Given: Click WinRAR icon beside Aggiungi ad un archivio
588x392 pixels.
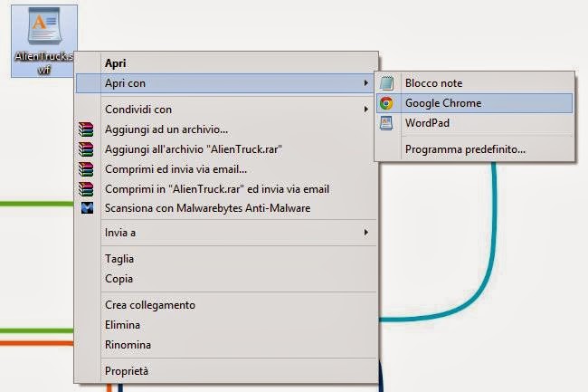Looking at the screenshot, I should click(x=86, y=129).
